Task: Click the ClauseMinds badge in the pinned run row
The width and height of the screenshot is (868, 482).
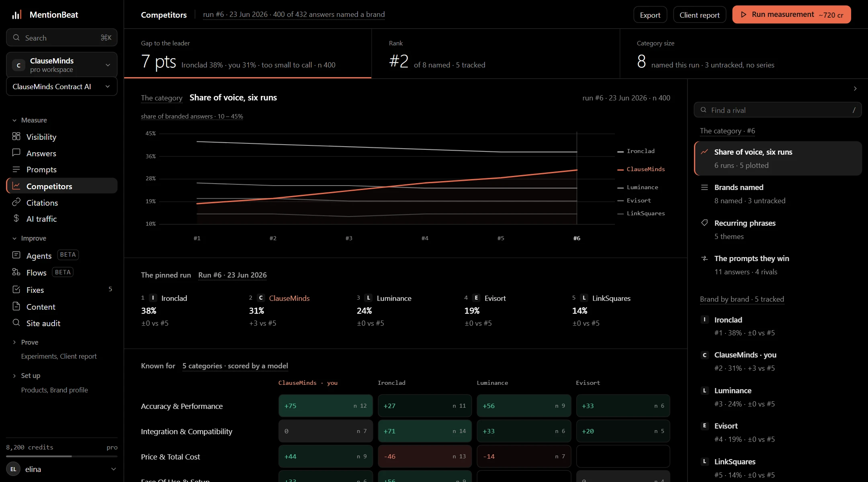Action: 261,298
